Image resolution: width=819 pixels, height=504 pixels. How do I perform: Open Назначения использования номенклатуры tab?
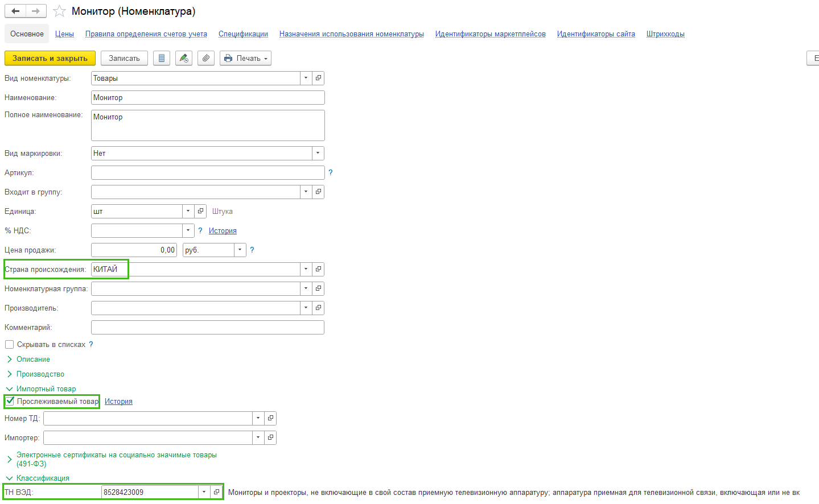coord(352,34)
